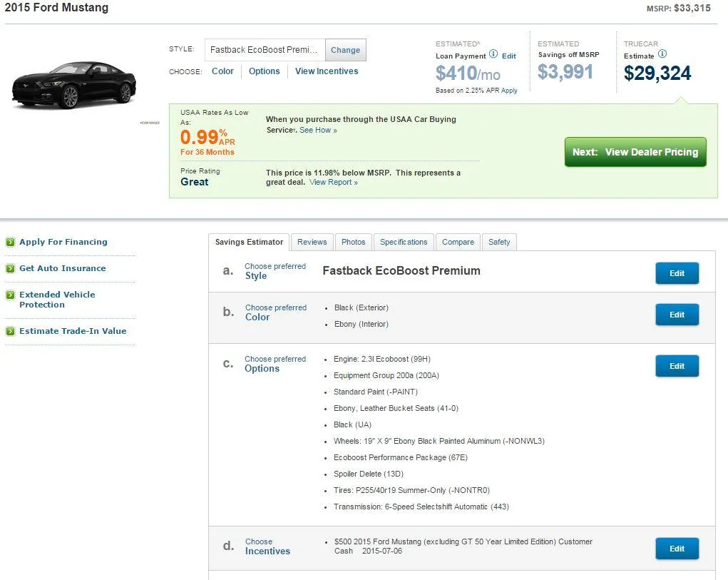Click the info icon beside TrueCar Estimate
The width and height of the screenshot is (728, 580).
click(662, 54)
